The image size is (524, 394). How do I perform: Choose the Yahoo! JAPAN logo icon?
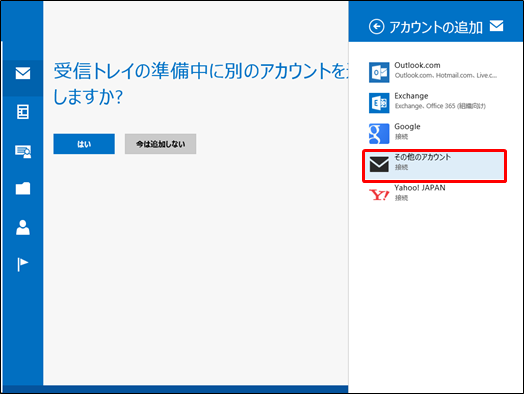point(379,194)
